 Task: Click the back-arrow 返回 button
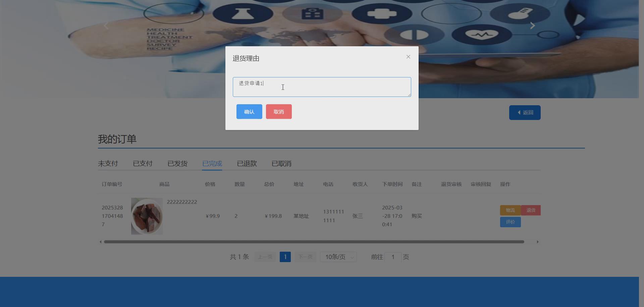(x=525, y=112)
